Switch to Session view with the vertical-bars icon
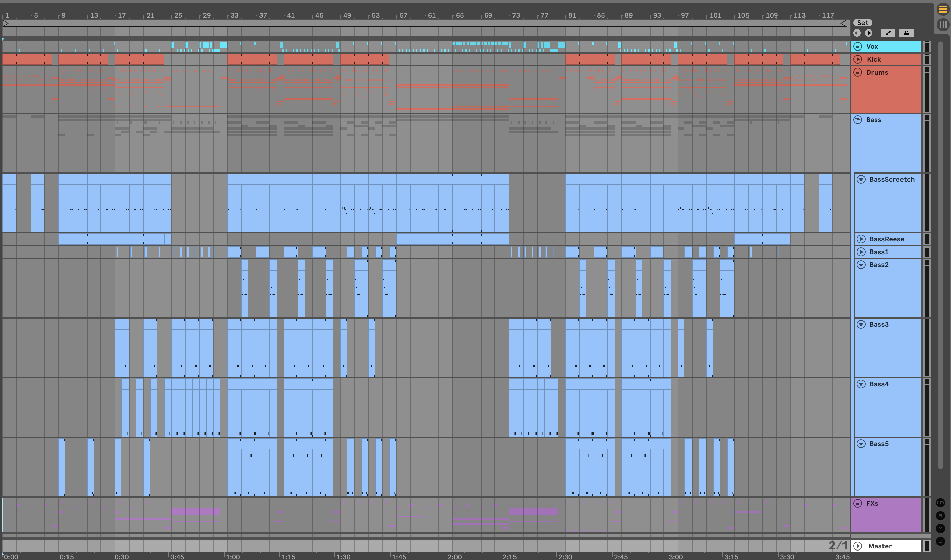Image resolution: width=951 pixels, height=560 pixels. click(x=943, y=24)
